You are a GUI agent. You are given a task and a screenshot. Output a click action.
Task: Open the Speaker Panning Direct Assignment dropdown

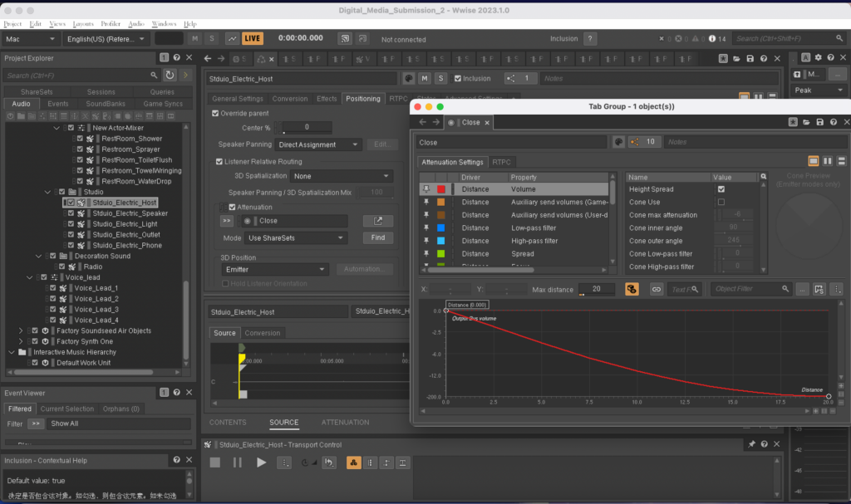click(x=319, y=144)
